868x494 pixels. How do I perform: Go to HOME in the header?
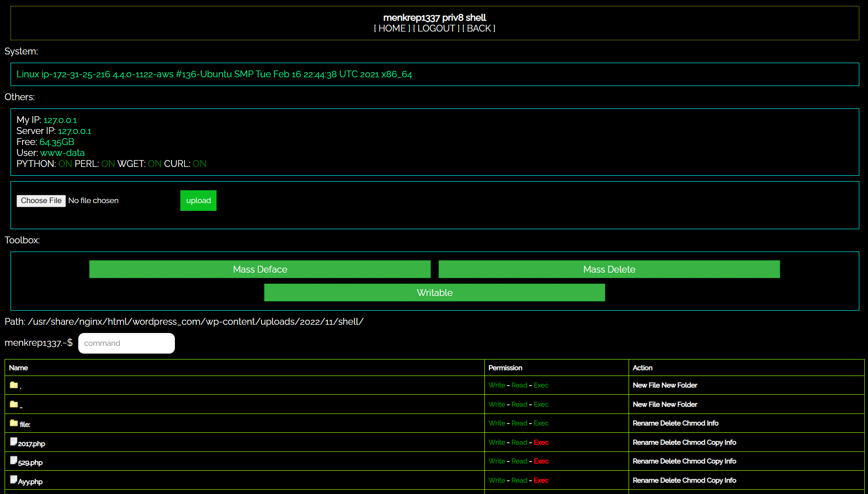[392, 28]
